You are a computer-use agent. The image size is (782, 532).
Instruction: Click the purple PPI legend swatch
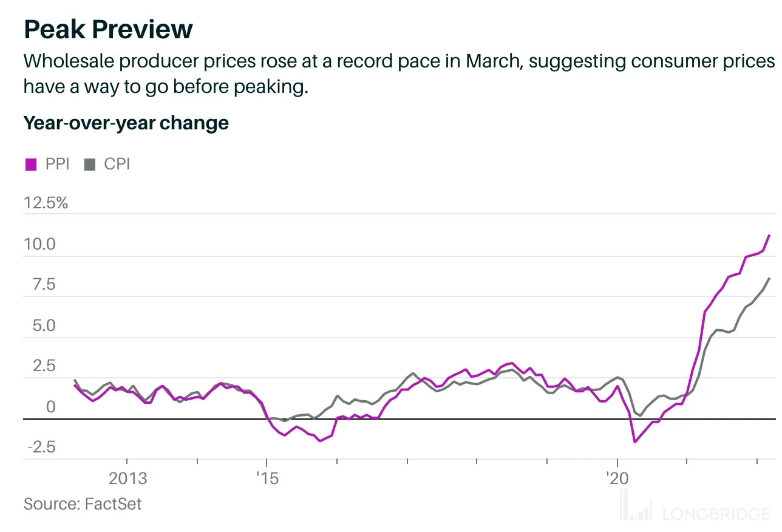[30, 165]
